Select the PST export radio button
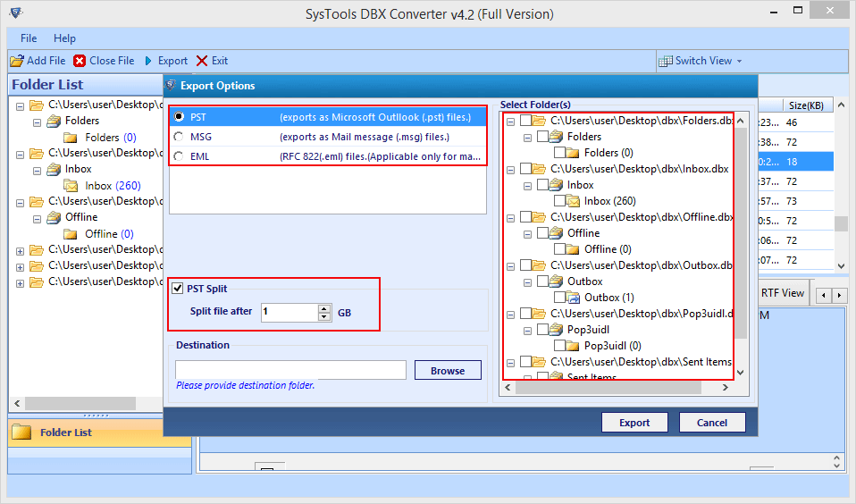This screenshot has height=504, width=856. [179, 117]
